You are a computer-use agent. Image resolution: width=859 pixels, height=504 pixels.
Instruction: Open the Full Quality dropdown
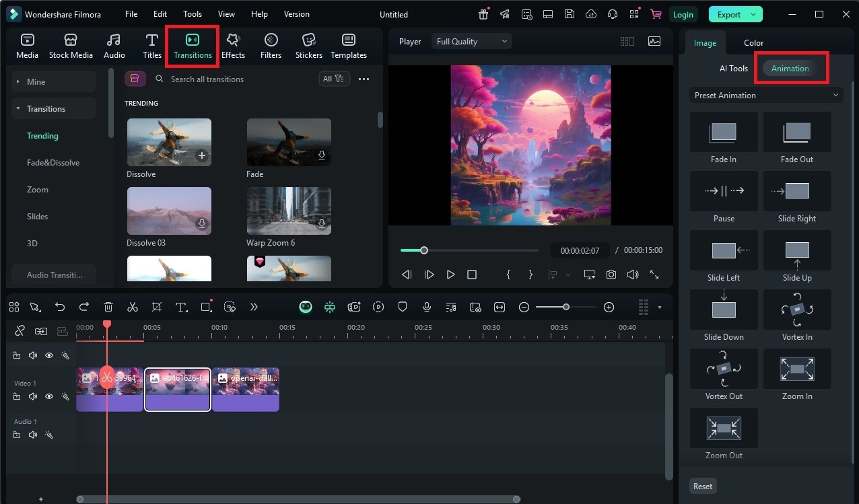[472, 41]
